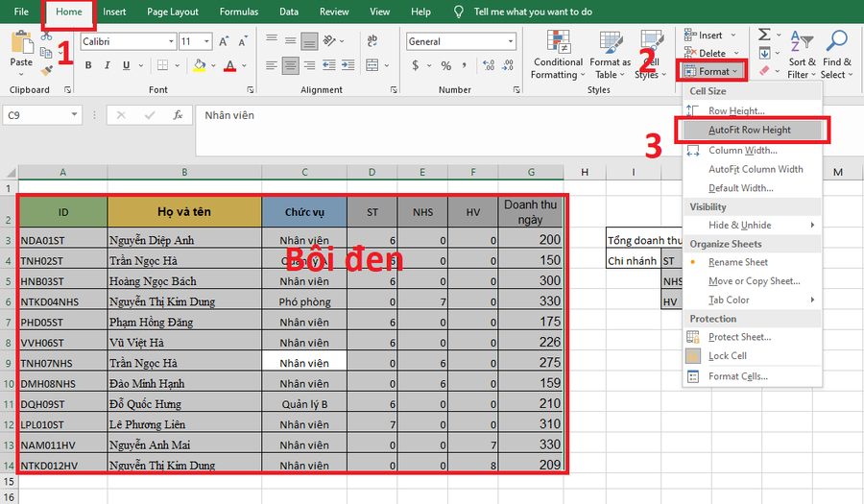Choose AutoFit Row Height
The height and width of the screenshot is (504, 864).
pyautogui.click(x=752, y=130)
